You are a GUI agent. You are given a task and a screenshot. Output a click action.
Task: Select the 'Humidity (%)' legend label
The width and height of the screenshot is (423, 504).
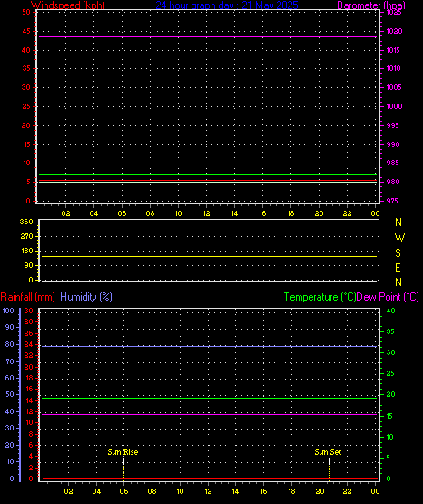point(86,297)
